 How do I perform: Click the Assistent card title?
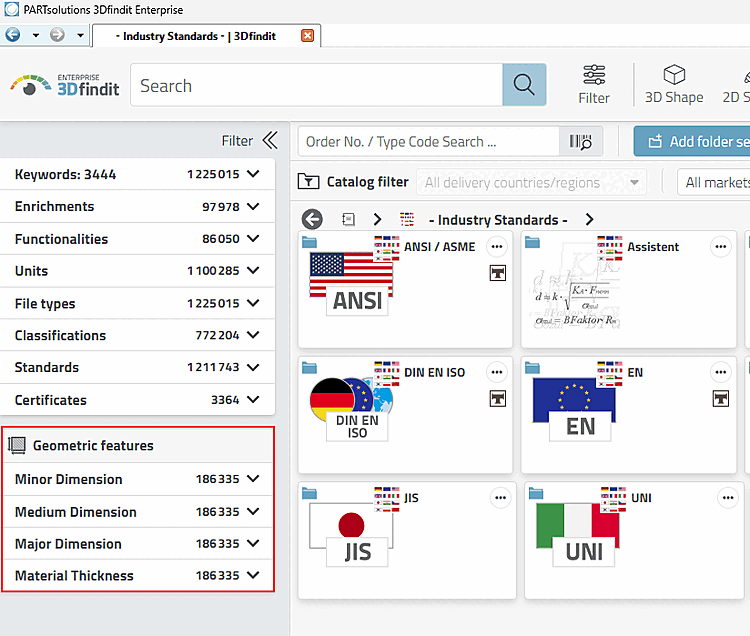653,247
